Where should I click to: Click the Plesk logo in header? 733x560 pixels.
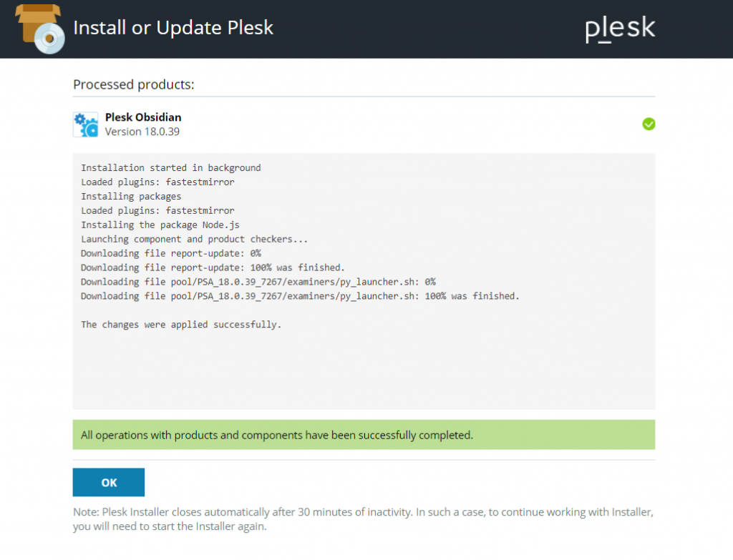click(x=620, y=28)
